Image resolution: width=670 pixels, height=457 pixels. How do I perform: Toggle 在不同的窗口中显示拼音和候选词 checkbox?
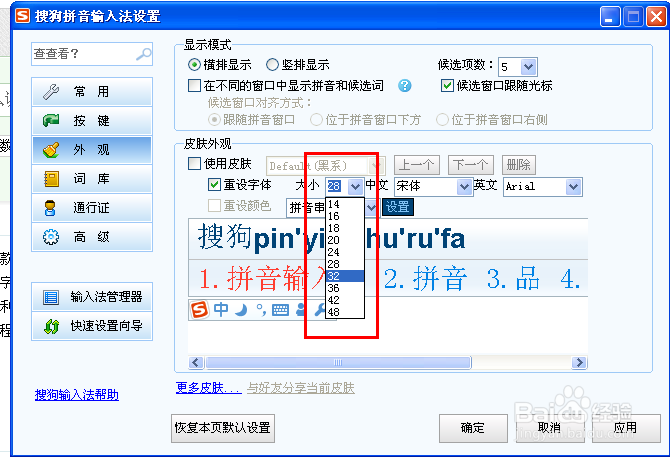(194, 85)
